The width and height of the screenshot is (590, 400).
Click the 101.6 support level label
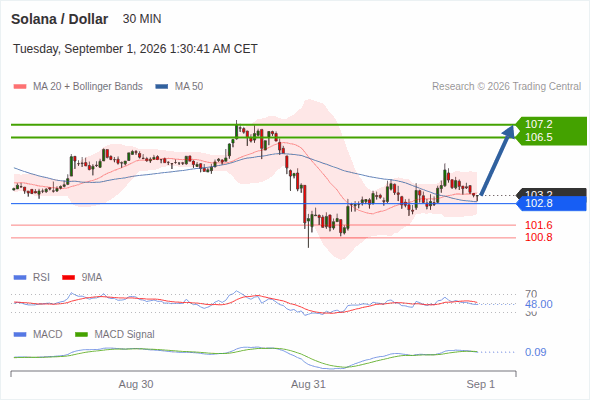pos(539,225)
